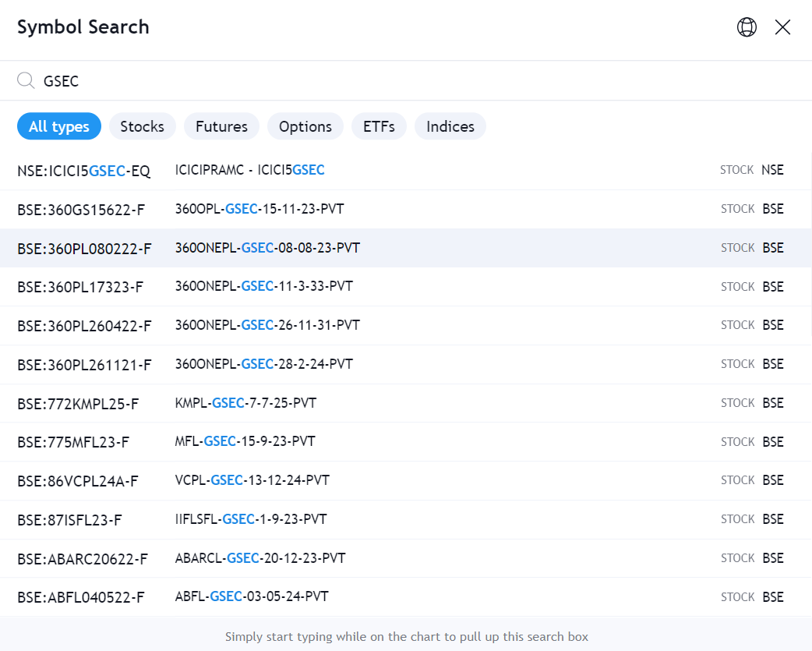Select symbol BSE:775MFL23-F
The height and width of the screenshot is (651, 812).
[x=73, y=442]
